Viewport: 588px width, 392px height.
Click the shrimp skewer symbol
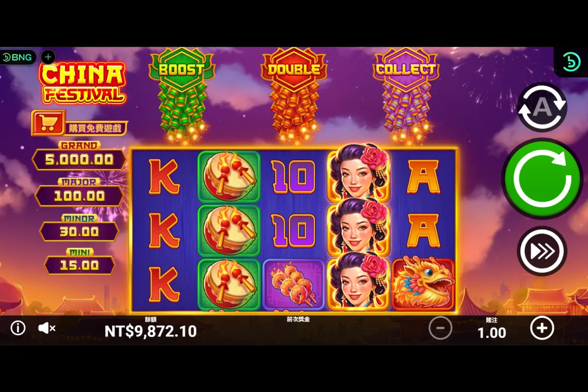[294, 285]
